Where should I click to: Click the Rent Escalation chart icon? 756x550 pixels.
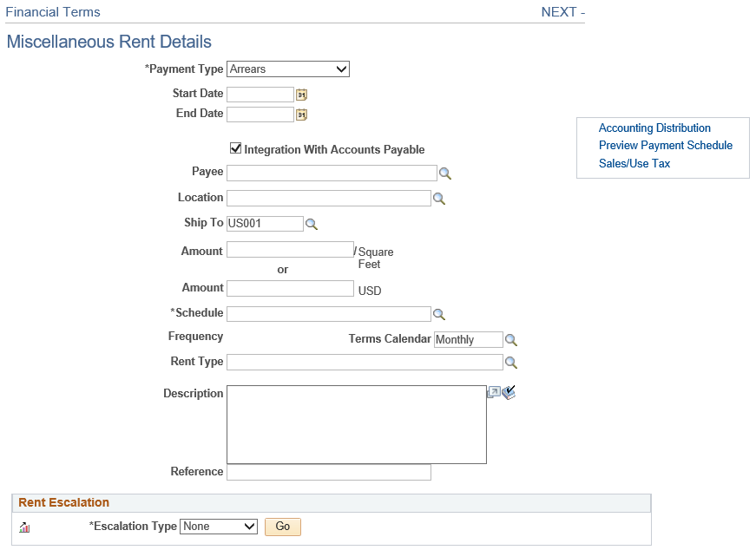(23, 527)
